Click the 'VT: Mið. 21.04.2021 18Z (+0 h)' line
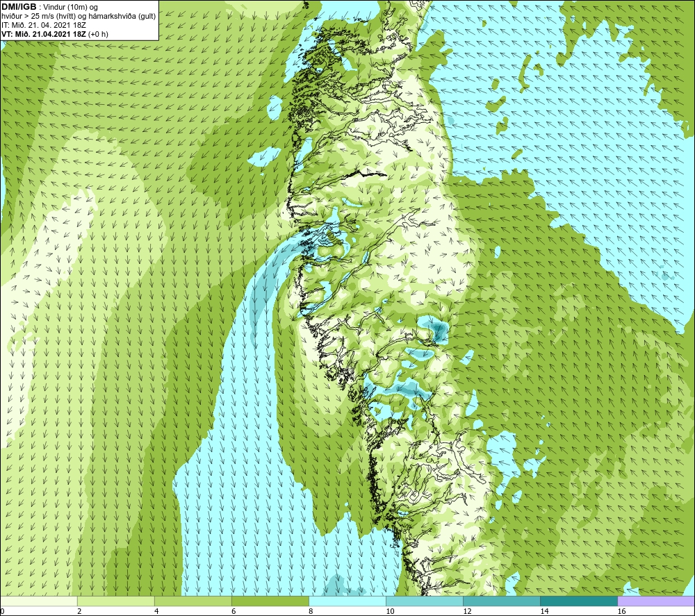This screenshot has width=695, height=616. click(x=54, y=34)
